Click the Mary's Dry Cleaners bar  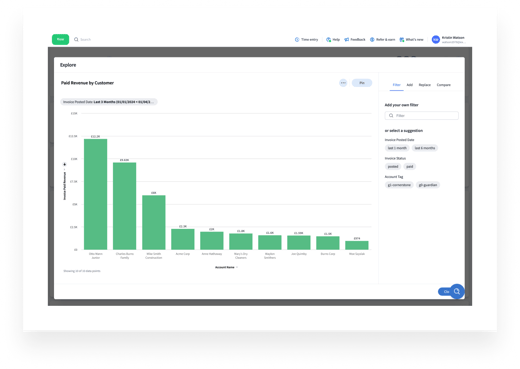tap(241, 241)
